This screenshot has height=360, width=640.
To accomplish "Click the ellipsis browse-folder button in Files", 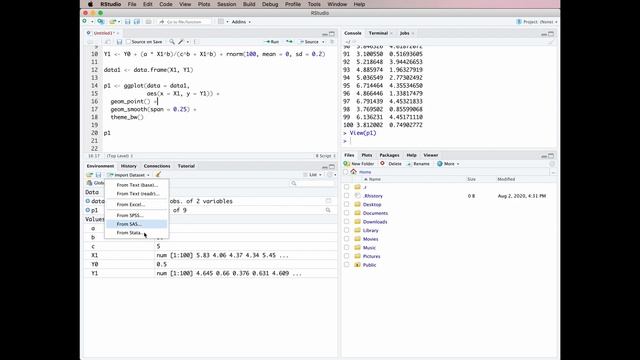I will click(x=553, y=172).
